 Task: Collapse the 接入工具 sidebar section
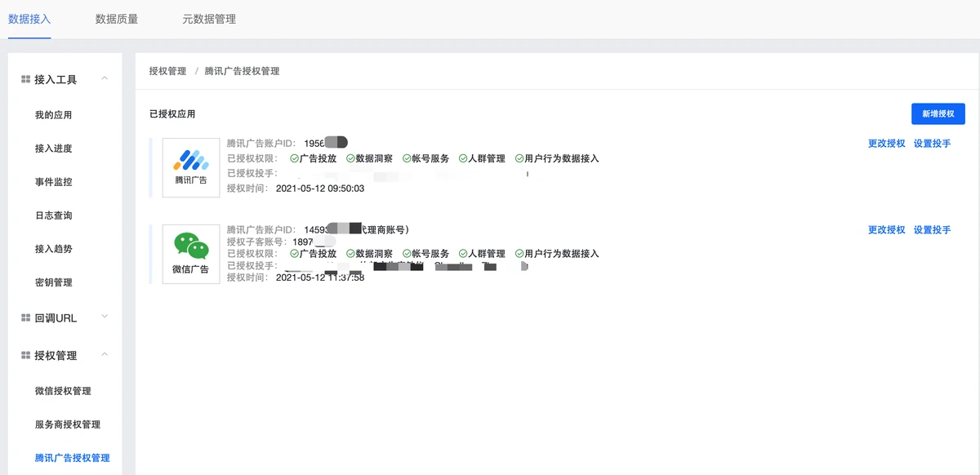[x=105, y=78]
